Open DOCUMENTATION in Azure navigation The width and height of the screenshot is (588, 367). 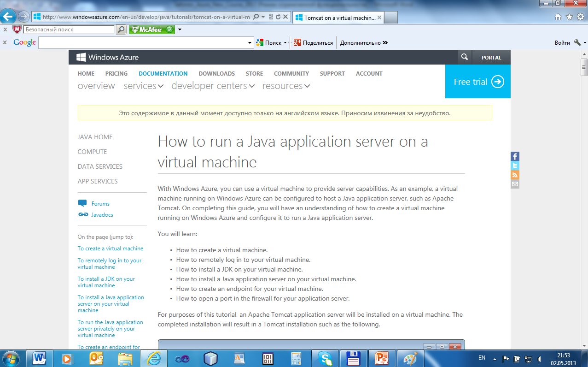(x=163, y=73)
